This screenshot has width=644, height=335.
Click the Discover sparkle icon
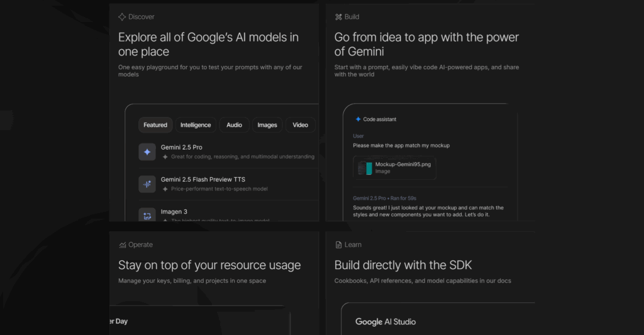click(122, 17)
